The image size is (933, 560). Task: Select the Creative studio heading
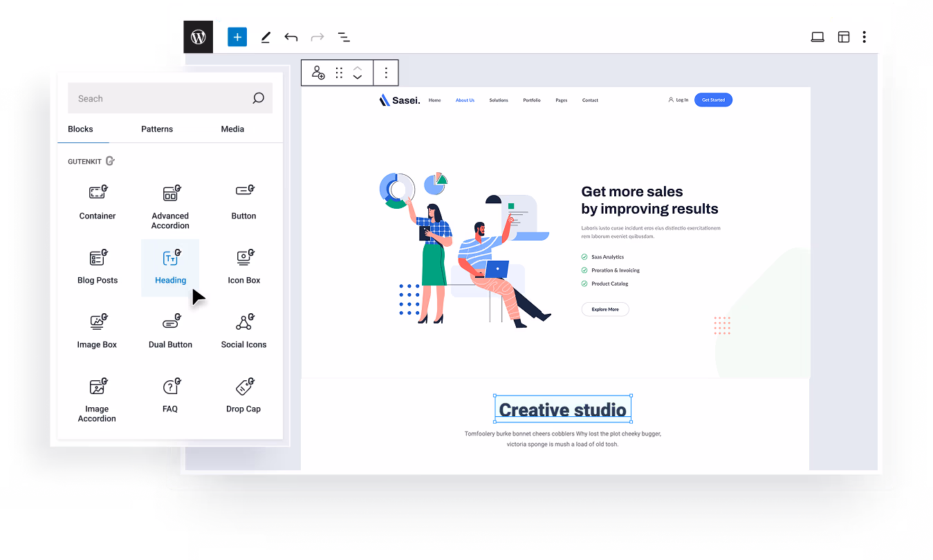(x=562, y=409)
